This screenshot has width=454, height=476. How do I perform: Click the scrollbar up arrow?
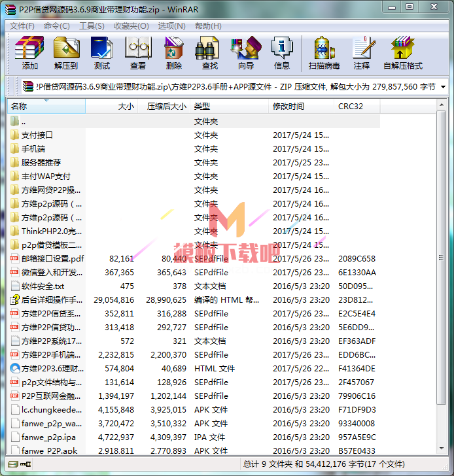pyautogui.click(x=442, y=105)
